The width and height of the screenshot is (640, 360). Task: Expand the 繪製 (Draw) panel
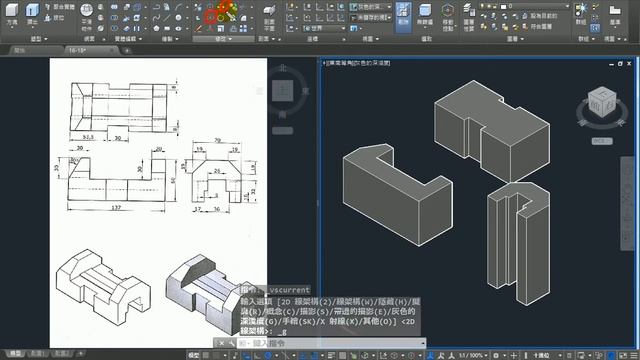click(x=171, y=39)
